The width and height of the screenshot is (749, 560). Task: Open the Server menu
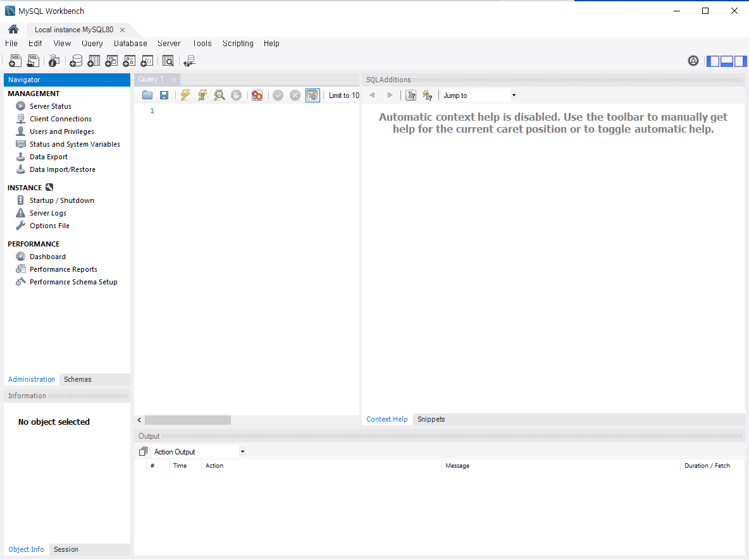pos(169,44)
